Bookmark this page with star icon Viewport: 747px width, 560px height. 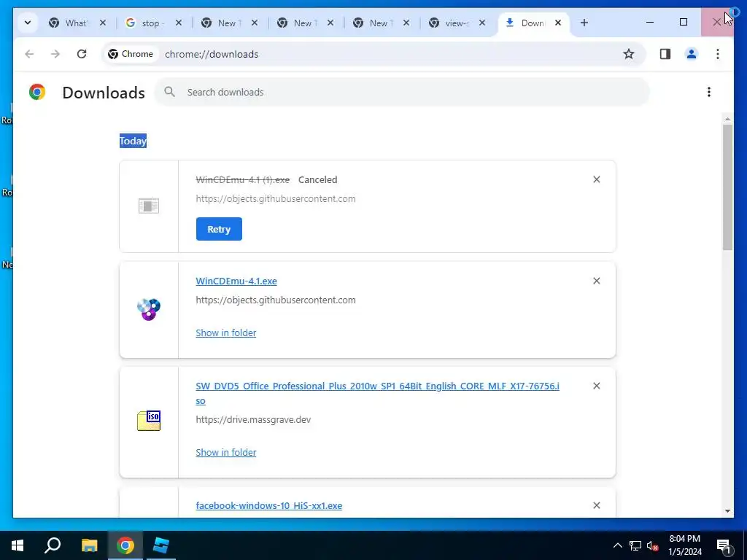pyautogui.click(x=629, y=54)
